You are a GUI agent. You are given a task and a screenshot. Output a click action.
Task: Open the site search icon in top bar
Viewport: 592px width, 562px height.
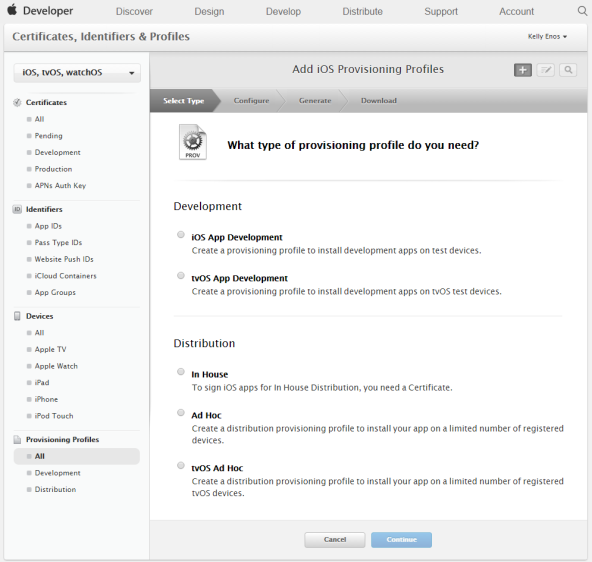583,11
